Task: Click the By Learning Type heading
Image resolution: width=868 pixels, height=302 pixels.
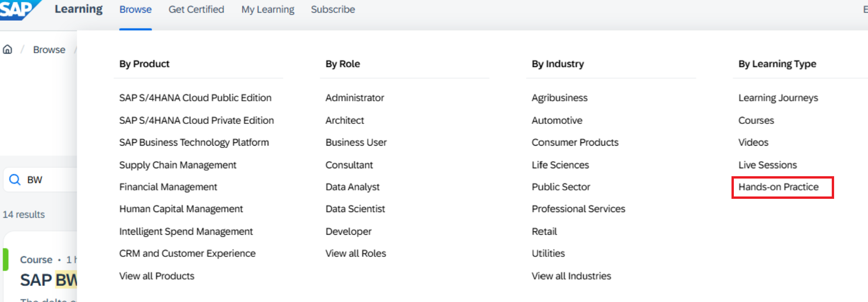Action: [777, 64]
